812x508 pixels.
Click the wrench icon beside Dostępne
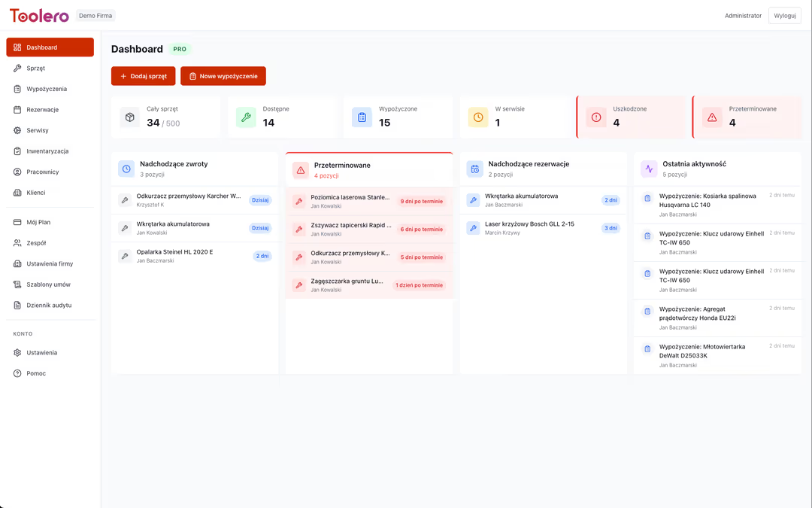[246, 117]
